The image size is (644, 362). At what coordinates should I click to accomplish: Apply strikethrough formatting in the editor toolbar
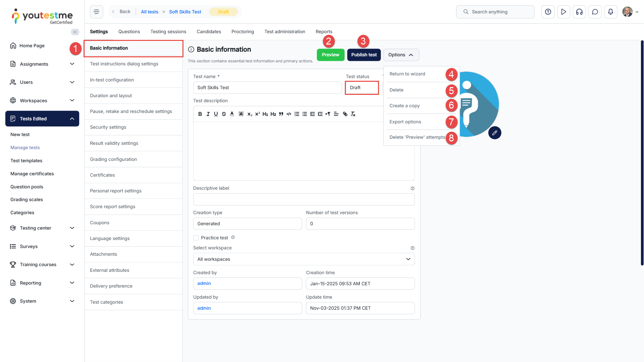(x=224, y=114)
